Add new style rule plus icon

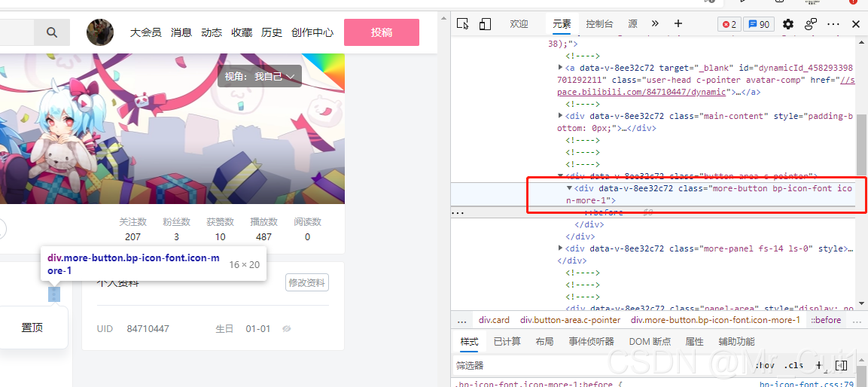point(819,365)
